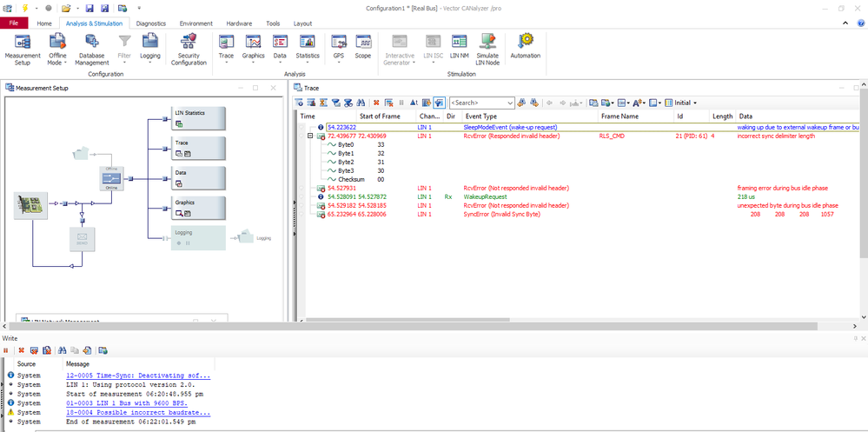This screenshot has width=868, height=432.
Task: Open the Environment tab
Action: [x=196, y=23]
